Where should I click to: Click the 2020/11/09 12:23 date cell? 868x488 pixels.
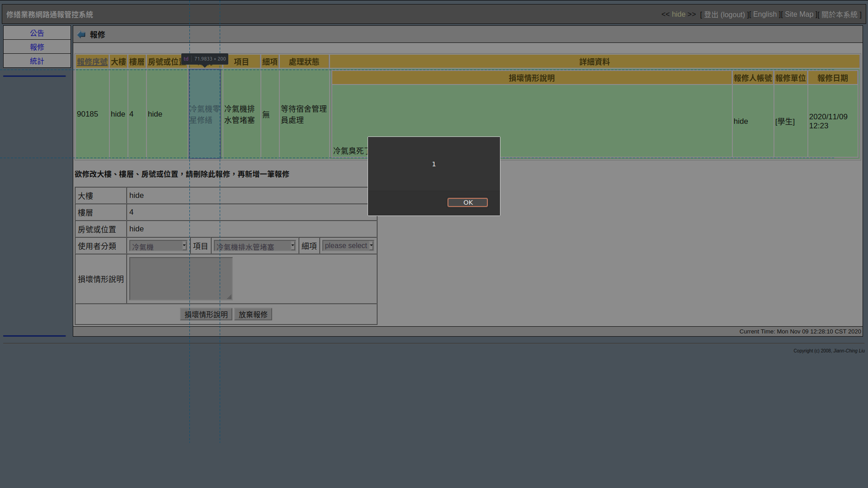click(833, 121)
